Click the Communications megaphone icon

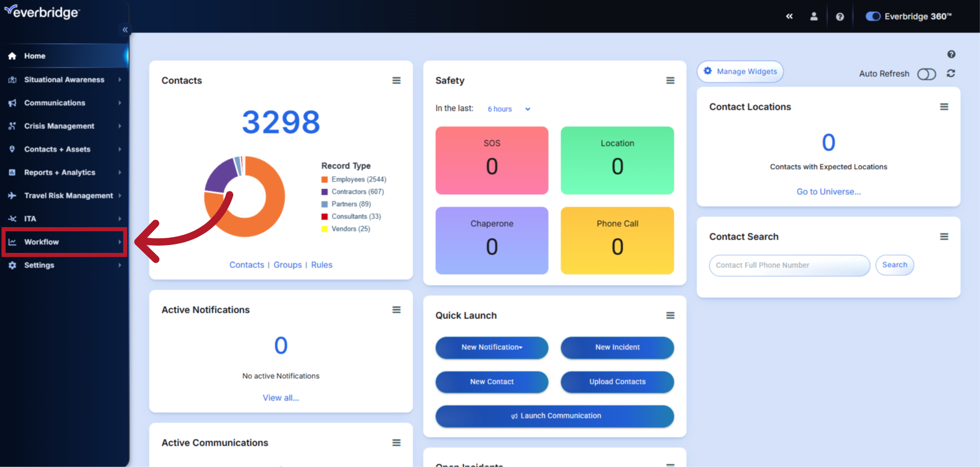12,103
